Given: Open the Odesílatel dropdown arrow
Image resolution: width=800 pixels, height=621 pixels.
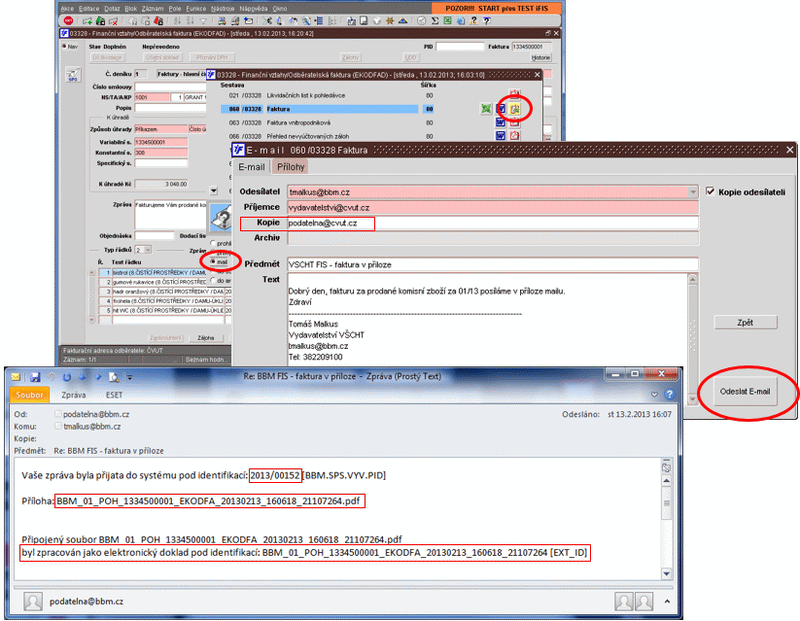Looking at the screenshot, I should tap(692, 192).
